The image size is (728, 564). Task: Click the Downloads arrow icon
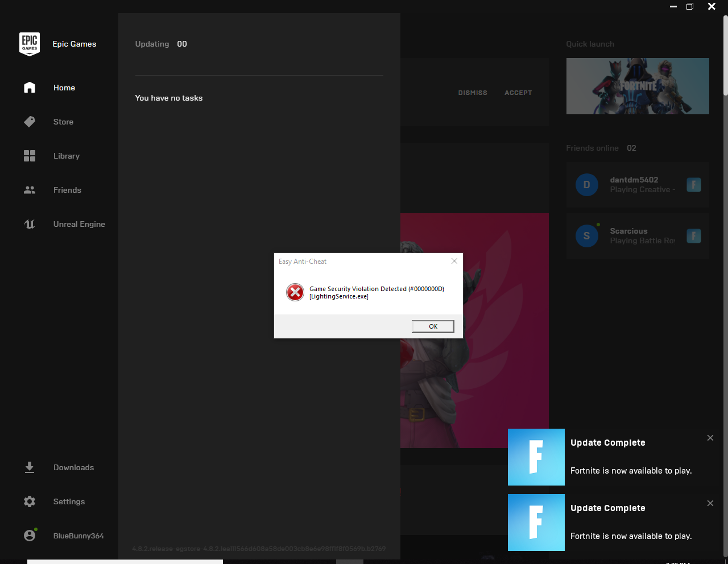pos(30,467)
